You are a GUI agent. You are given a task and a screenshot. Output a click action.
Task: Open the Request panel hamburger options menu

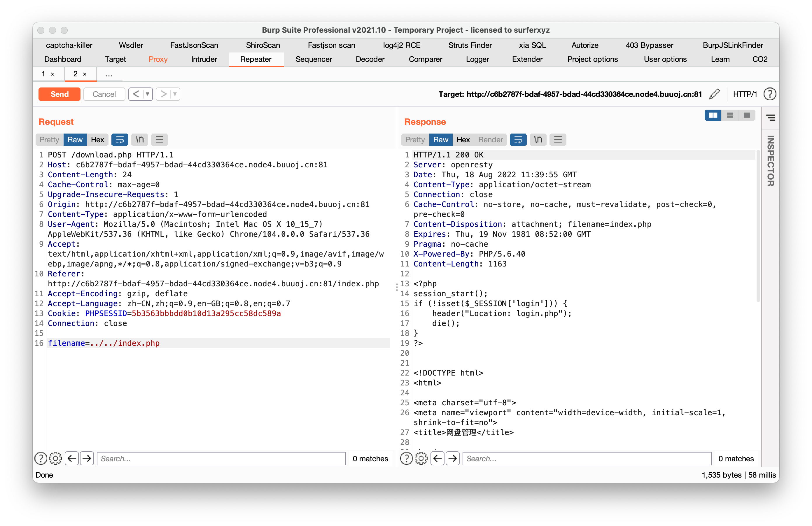[159, 139]
